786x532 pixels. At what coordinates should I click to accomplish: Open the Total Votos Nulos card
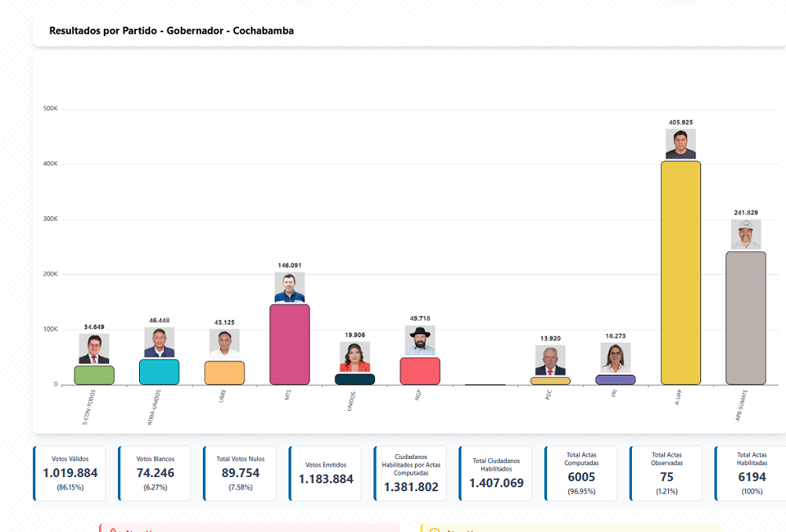point(240,473)
